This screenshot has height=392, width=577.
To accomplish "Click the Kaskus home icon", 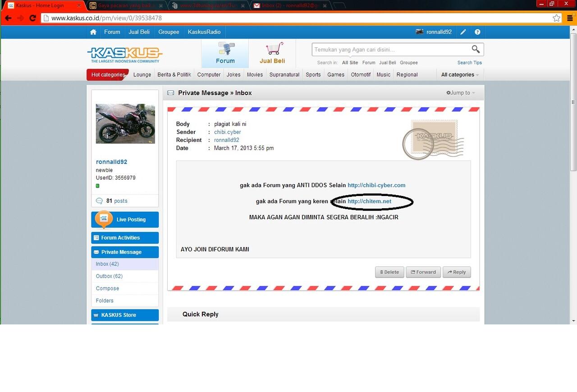I will tap(93, 32).
